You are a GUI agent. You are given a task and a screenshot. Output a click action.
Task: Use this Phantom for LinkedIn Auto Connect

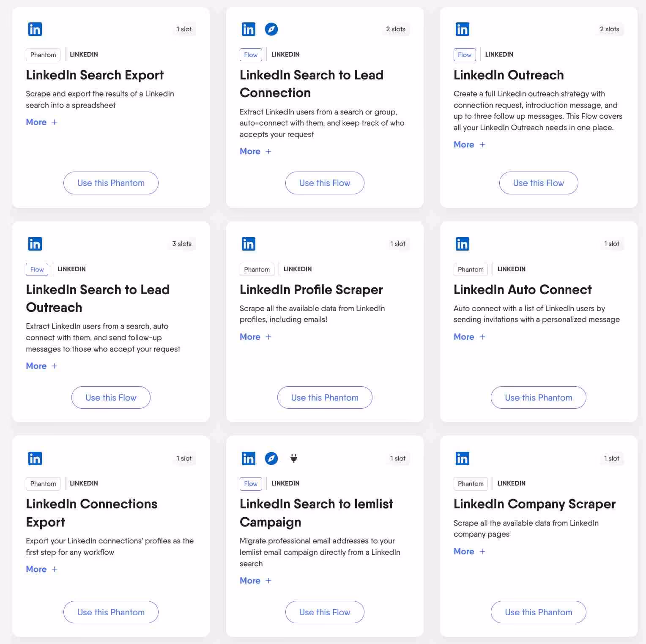coord(539,398)
